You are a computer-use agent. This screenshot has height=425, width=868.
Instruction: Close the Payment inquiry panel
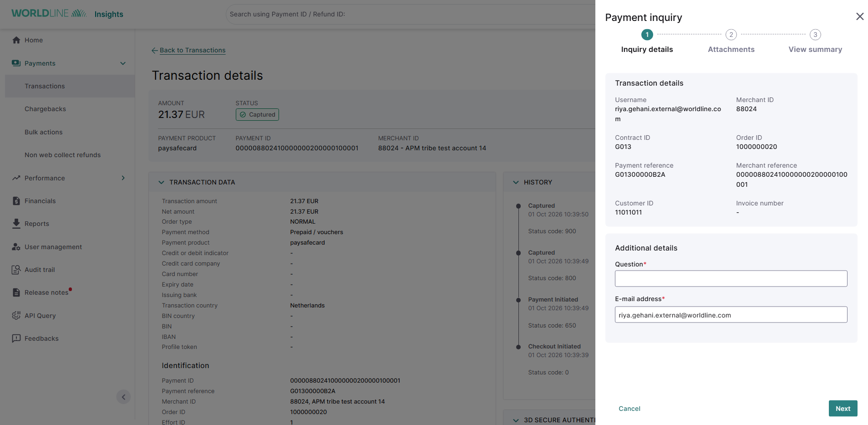(859, 17)
